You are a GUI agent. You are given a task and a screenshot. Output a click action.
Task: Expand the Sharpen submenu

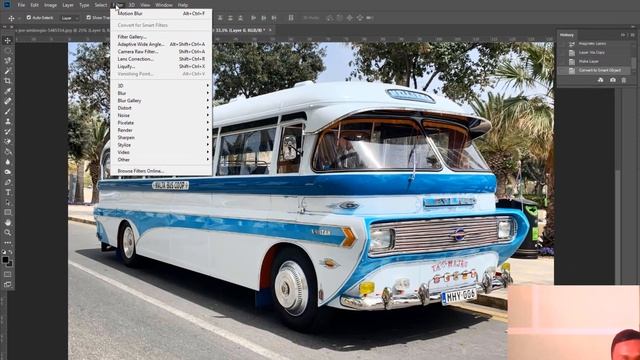point(162,138)
